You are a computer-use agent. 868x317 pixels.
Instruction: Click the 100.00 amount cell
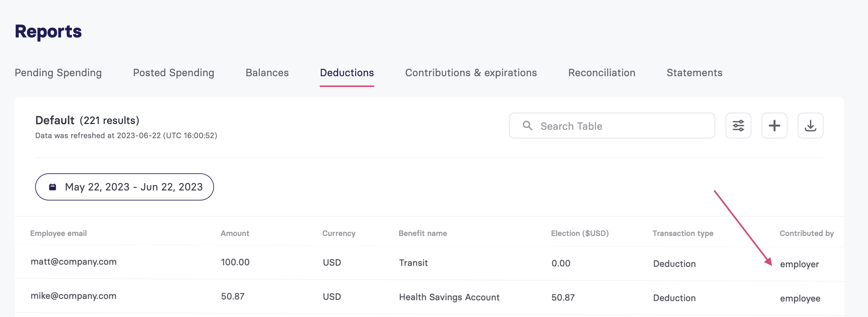click(x=235, y=262)
